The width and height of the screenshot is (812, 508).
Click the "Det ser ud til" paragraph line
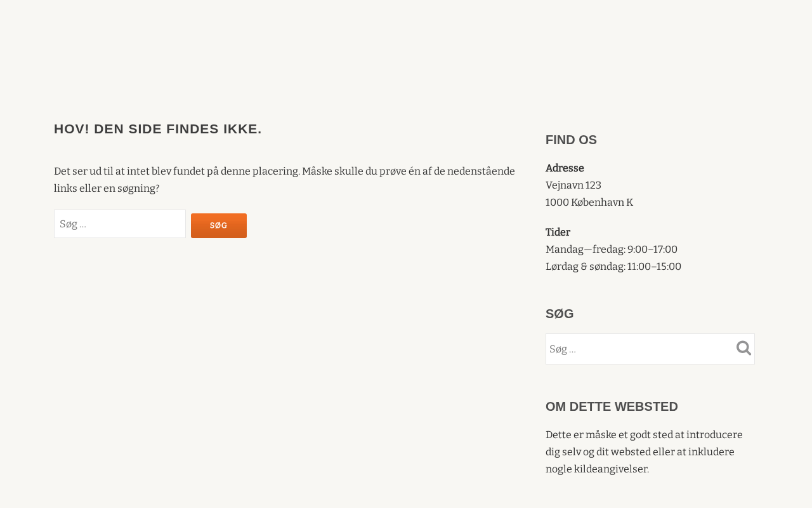tap(284, 171)
